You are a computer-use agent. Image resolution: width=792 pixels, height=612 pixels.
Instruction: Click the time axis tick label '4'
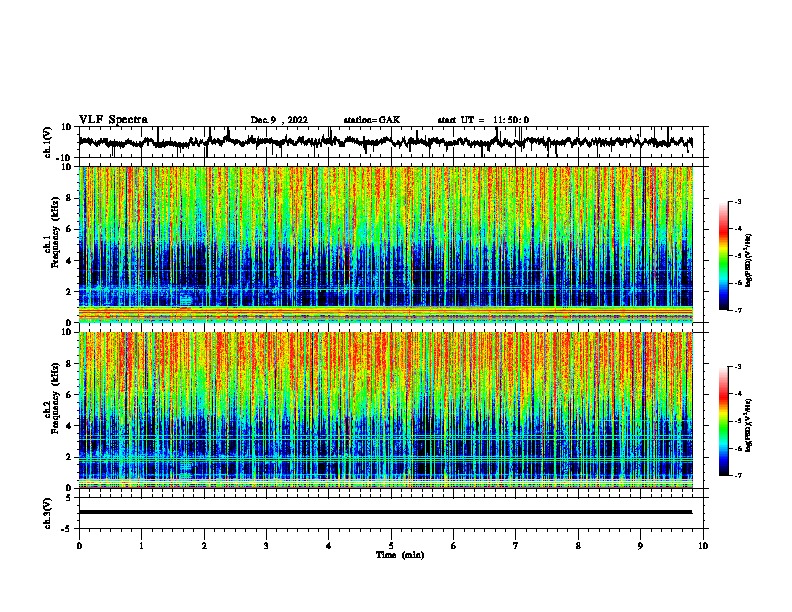pyautogui.click(x=329, y=546)
